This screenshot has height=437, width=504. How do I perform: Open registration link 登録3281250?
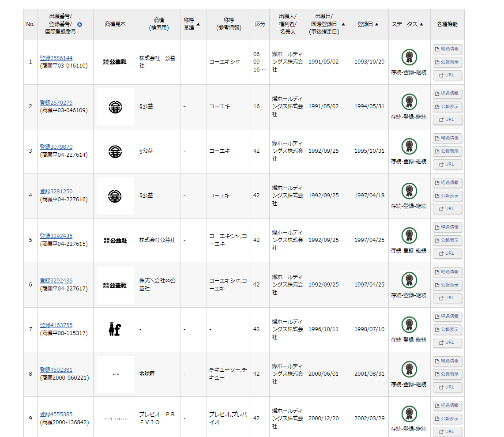click(x=56, y=191)
